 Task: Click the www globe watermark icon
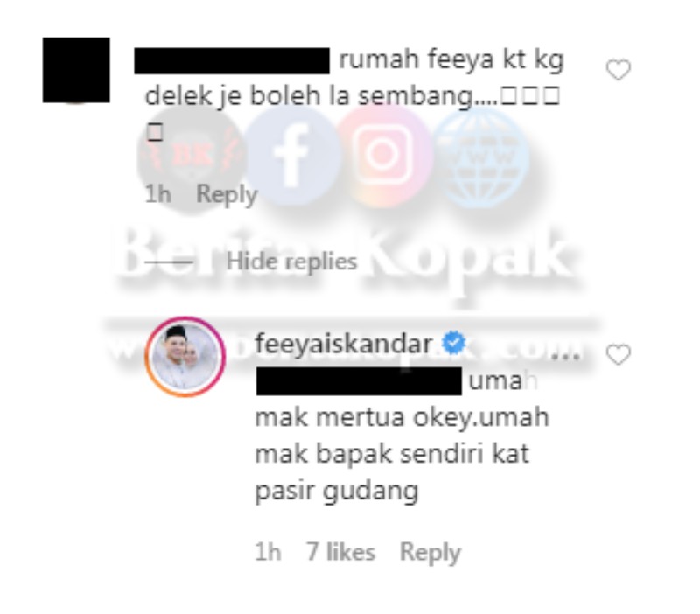point(481,157)
